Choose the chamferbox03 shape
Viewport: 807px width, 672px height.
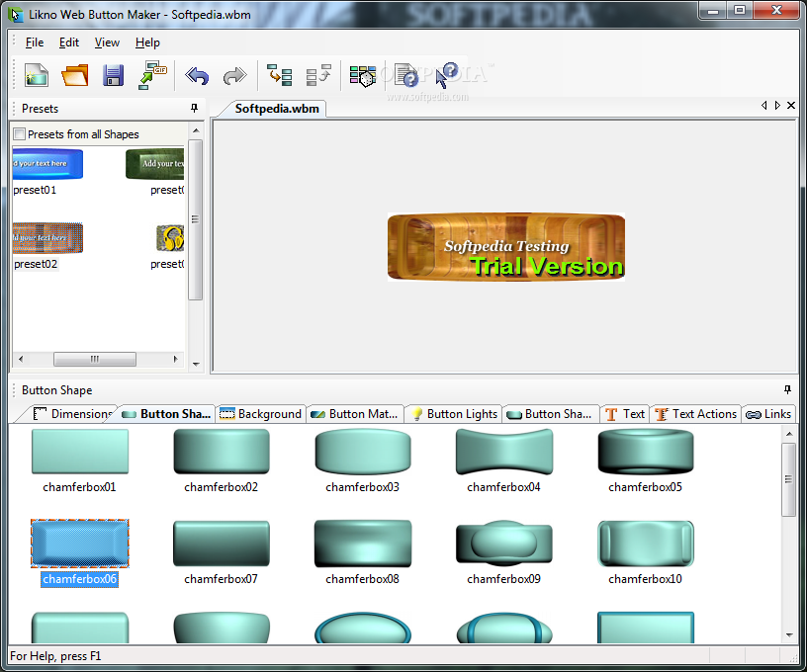[x=363, y=452]
